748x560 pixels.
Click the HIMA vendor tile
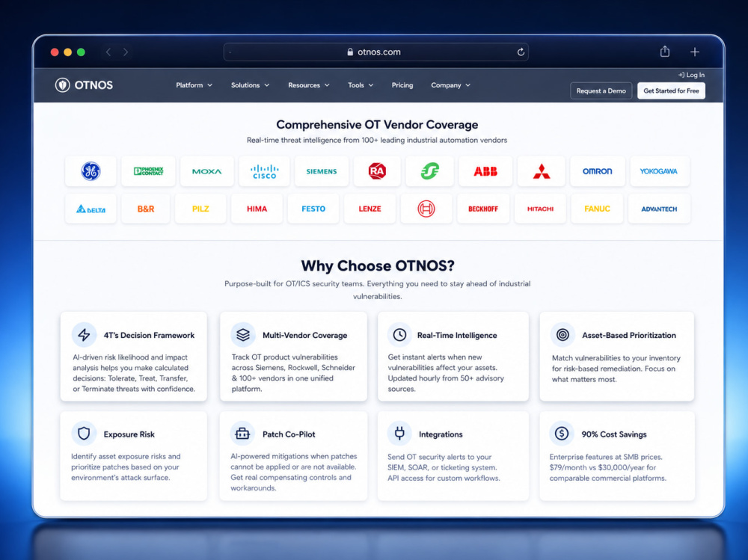click(257, 209)
